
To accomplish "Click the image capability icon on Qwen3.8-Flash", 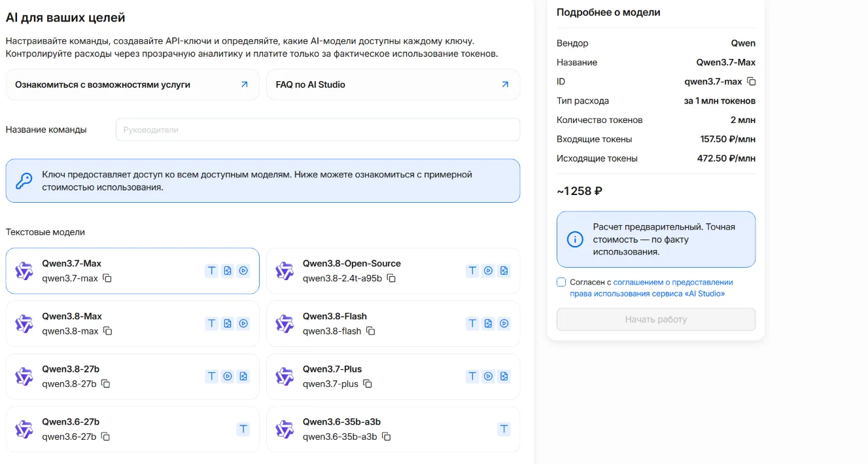I will pyautogui.click(x=488, y=323).
